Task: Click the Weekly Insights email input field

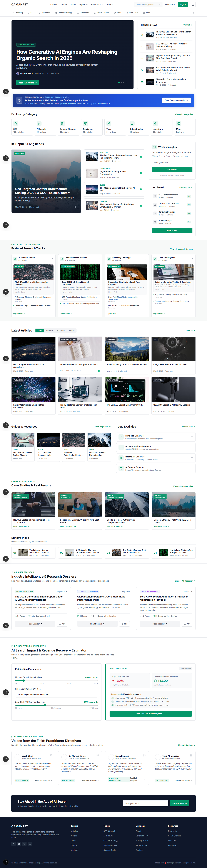Action: [172, 162]
